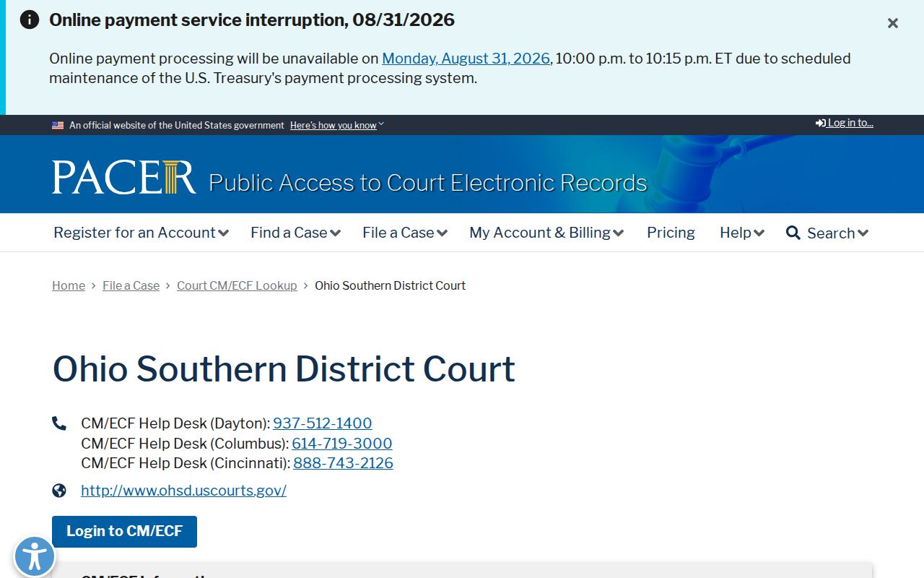The width and height of the screenshot is (924, 578).
Task: Call Columbus help desk number 614-719-3000
Action: (x=342, y=444)
